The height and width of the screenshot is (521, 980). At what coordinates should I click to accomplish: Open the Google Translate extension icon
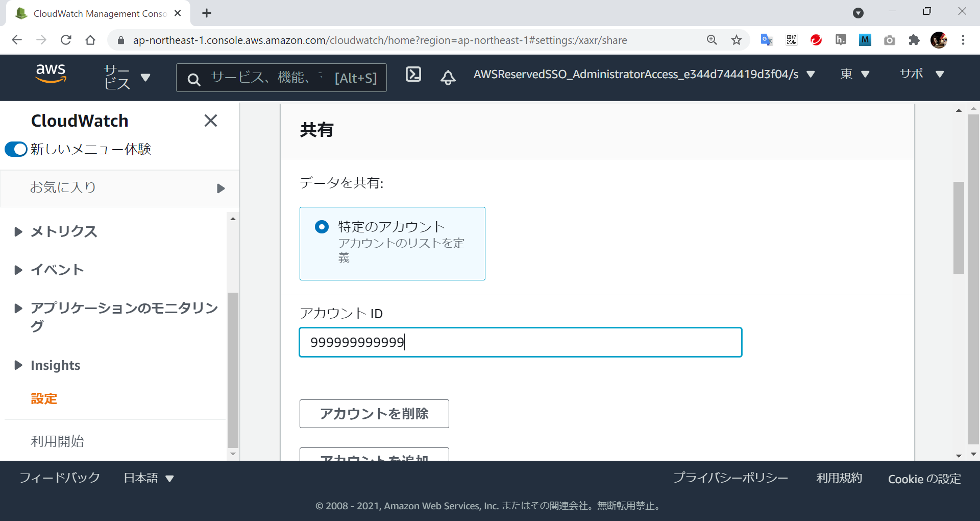tap(766, 40)
